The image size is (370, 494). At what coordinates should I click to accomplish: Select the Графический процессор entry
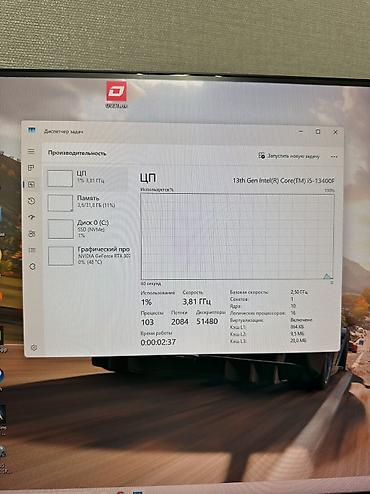(88, 256)
